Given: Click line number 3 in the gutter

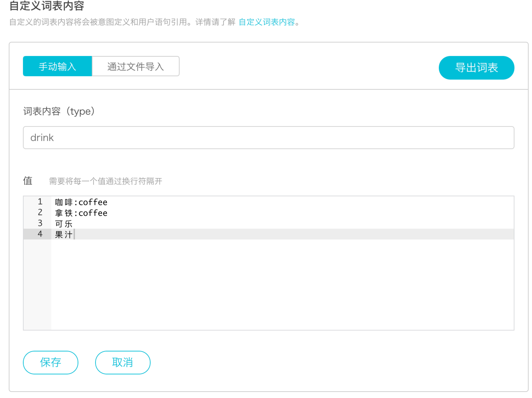Looking at the screenshot, I should (x=40, y=223).
